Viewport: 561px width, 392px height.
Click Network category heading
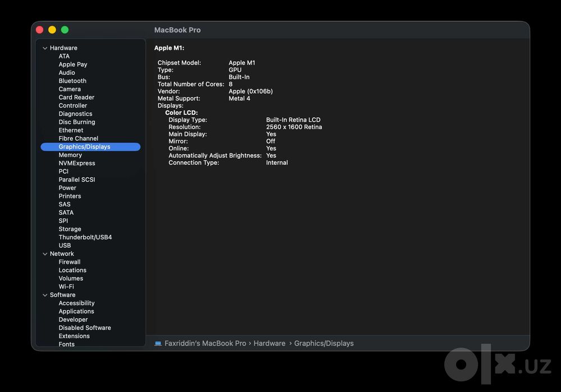62,253
